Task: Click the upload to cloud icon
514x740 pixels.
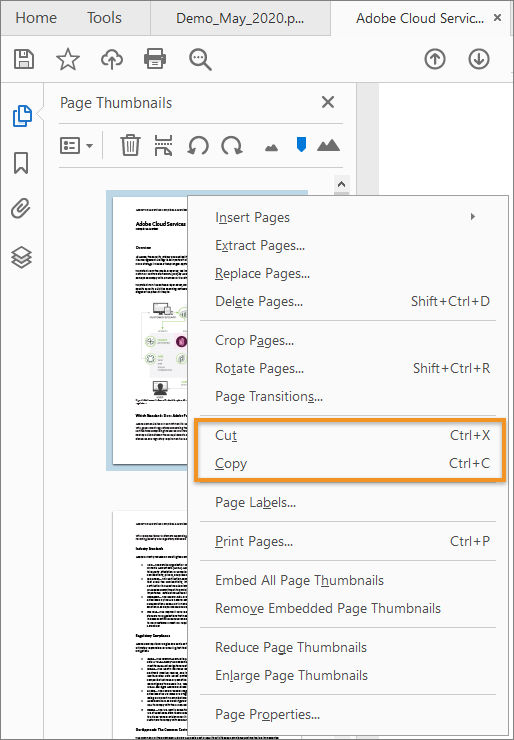Action: 112,59
